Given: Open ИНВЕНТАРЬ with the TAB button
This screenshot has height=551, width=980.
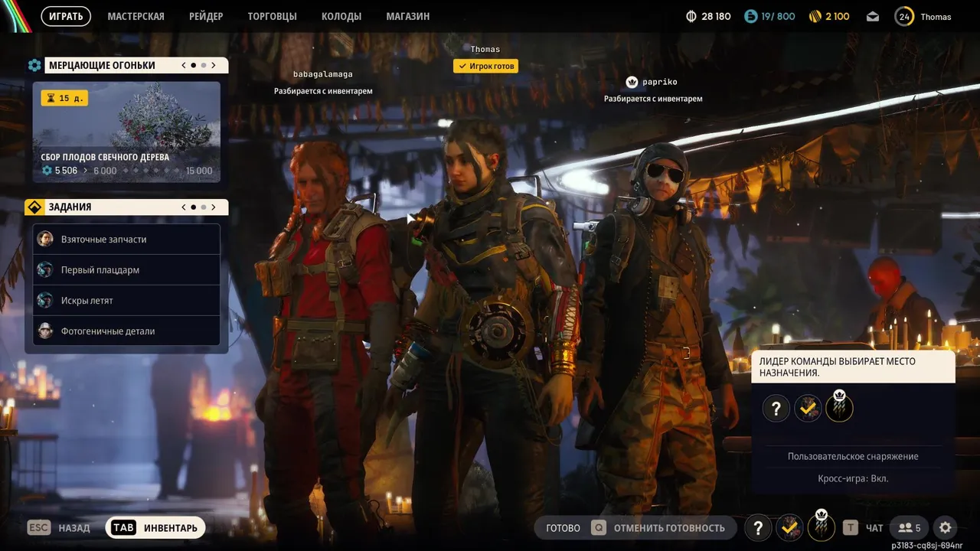Looking at the screenshot, I should 155,527.
